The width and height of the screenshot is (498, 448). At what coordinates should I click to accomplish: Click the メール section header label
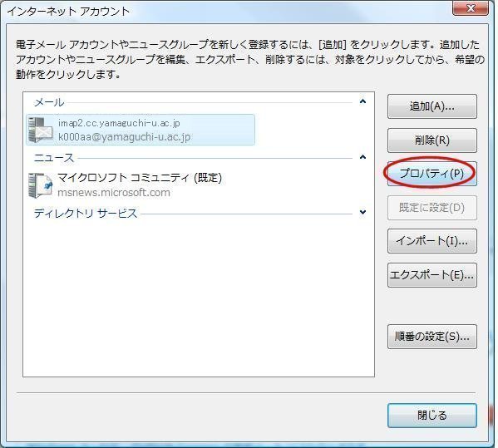(49, 102)
